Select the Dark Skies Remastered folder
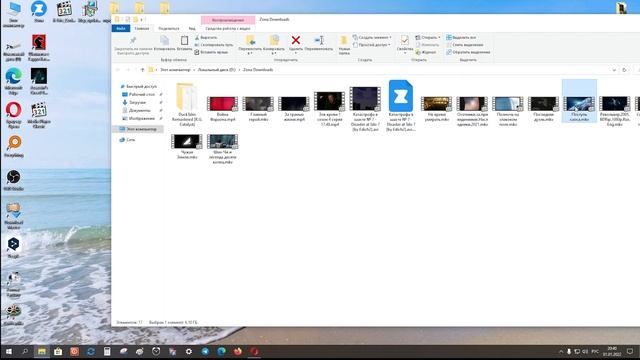 [187, 104]
